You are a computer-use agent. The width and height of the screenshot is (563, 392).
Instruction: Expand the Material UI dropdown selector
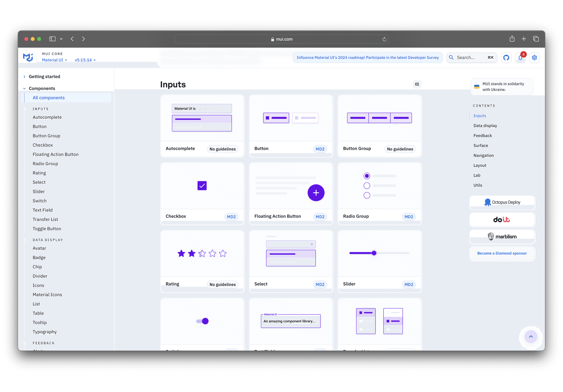coord(54,60)
